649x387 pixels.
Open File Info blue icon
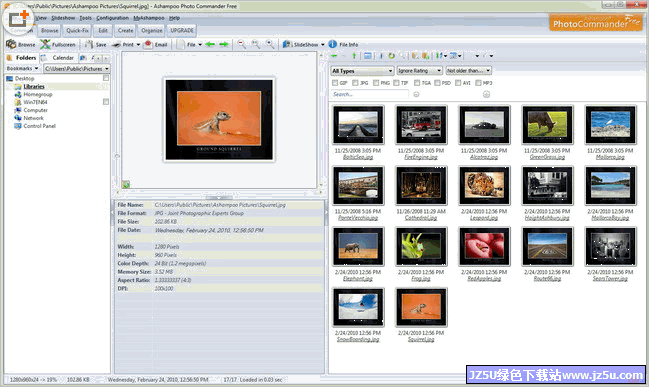[332, 44]
